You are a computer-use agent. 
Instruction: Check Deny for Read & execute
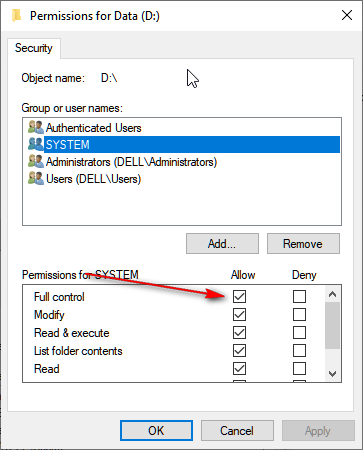pos(299,332)
